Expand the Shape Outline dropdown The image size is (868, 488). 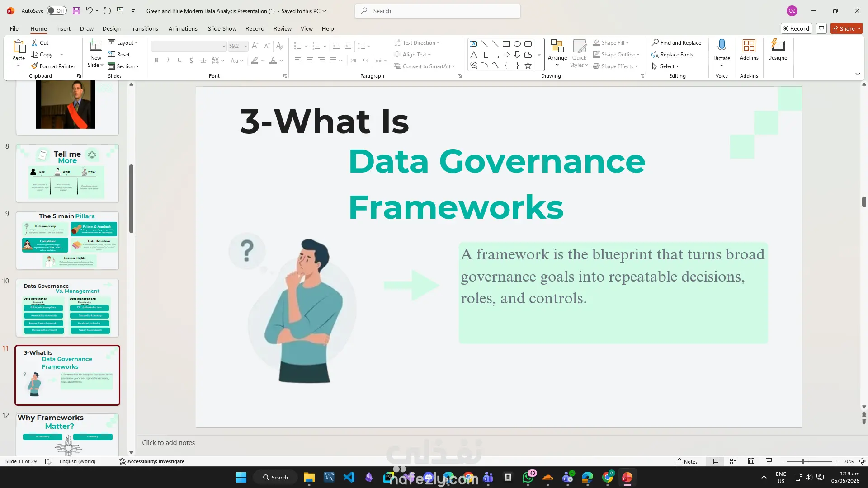tap(616, 54)
